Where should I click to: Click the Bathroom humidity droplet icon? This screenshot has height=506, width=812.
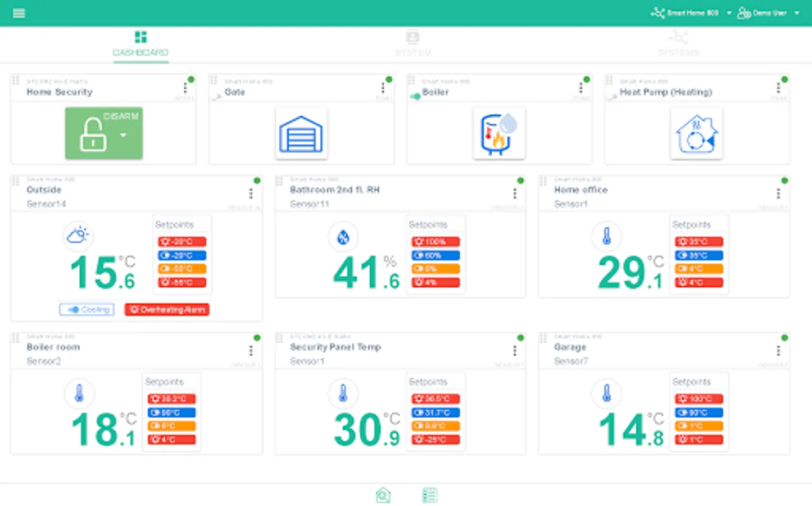point(343,237)
